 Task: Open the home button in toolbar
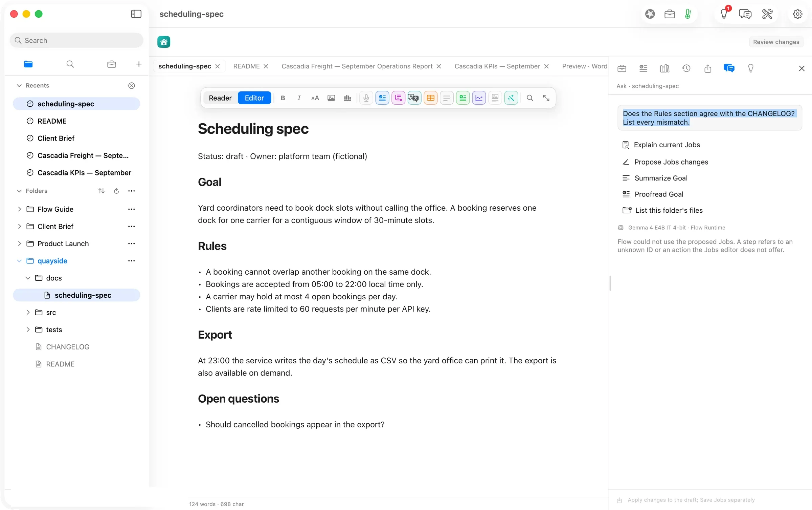coord(164,42)
